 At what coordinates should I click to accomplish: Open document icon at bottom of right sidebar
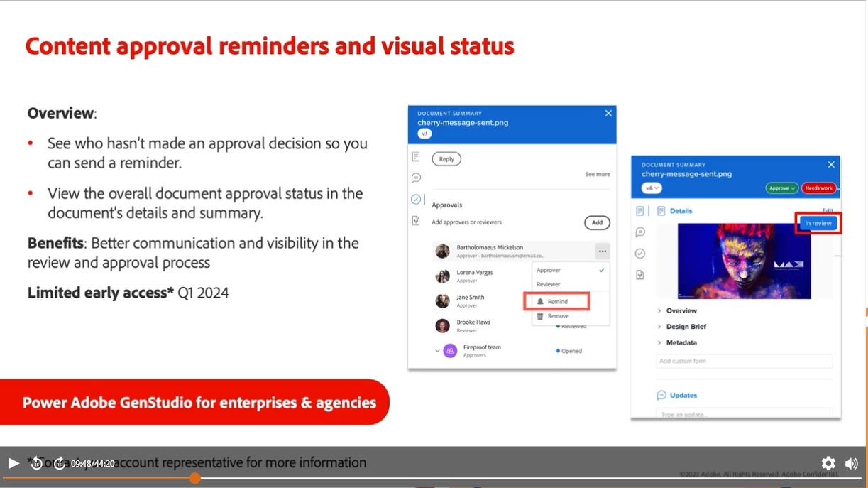coord(640,275)
